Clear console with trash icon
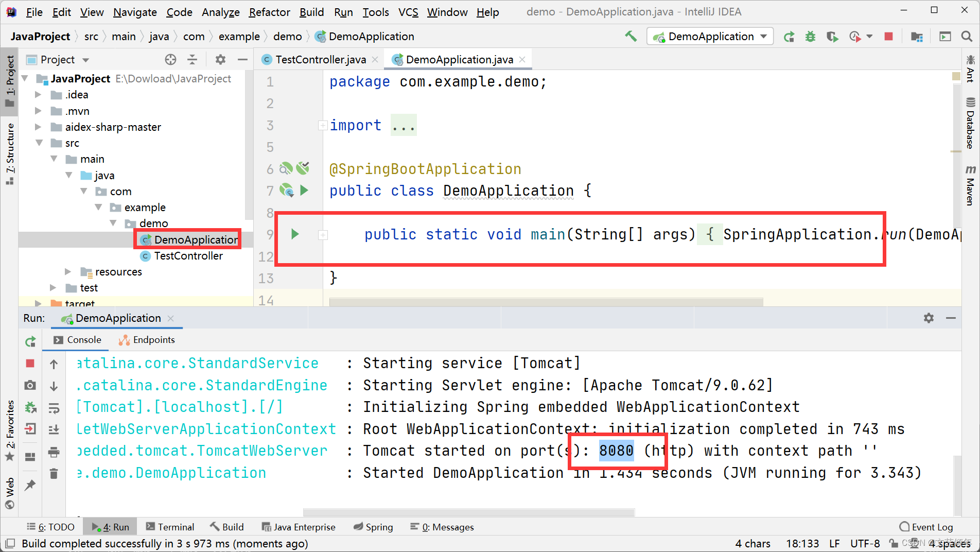The height and width of the screenshot is (552, 980). pos(54,473)
